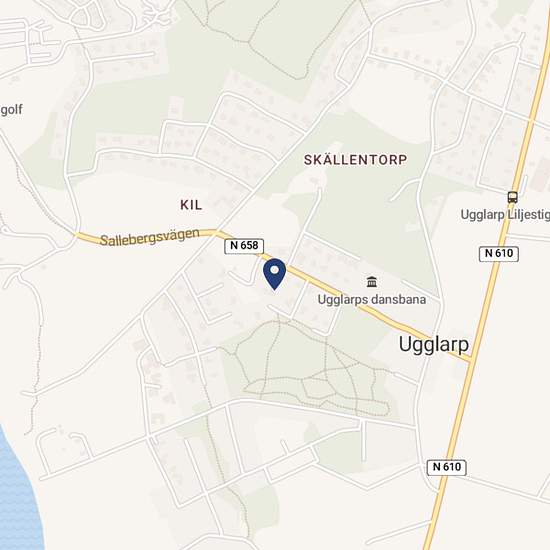Click the SKÄLLENTORP district label
The height and width of the screenshot is (550, 550).
(355, 160)
